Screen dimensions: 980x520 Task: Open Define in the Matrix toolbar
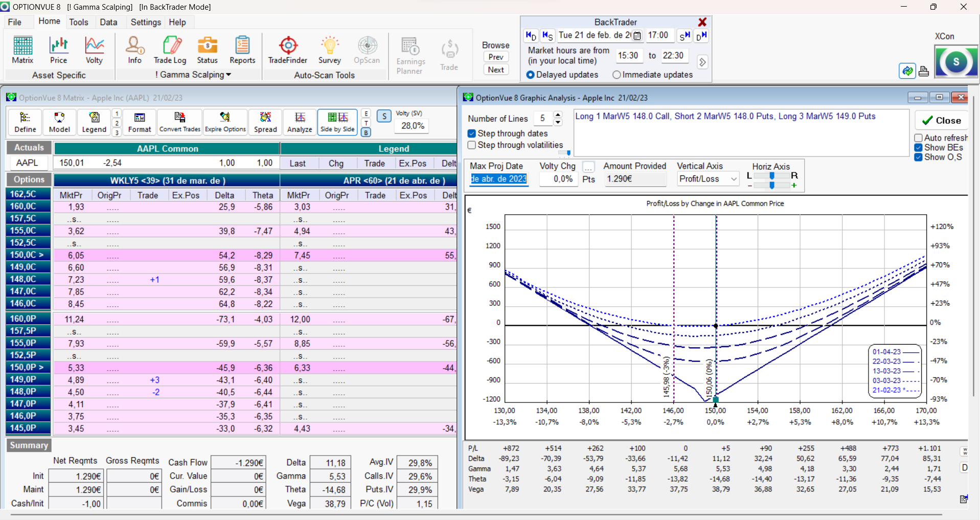click(x=25, y=122)
